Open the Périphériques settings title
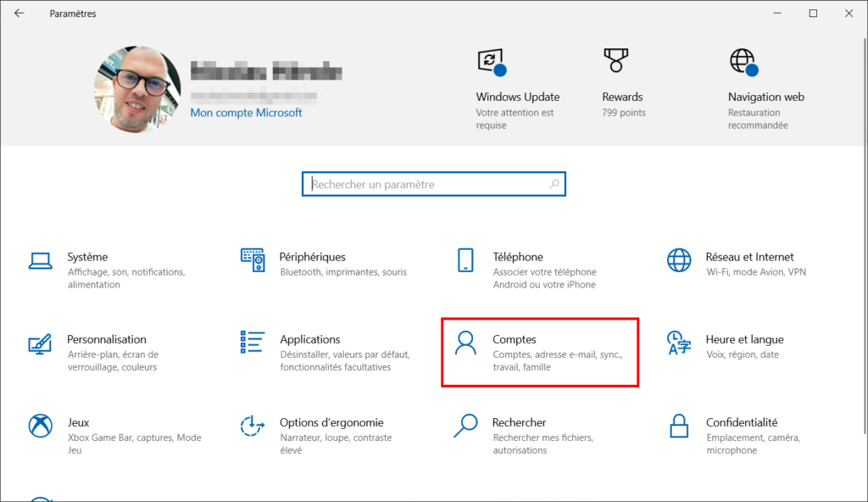This screenshot has width=868, height=502. tap(312, 257)
